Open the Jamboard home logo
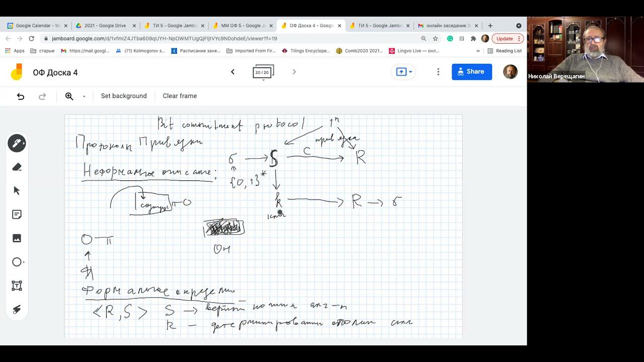This screenshot has height=362, width=644. coord(17,72)
